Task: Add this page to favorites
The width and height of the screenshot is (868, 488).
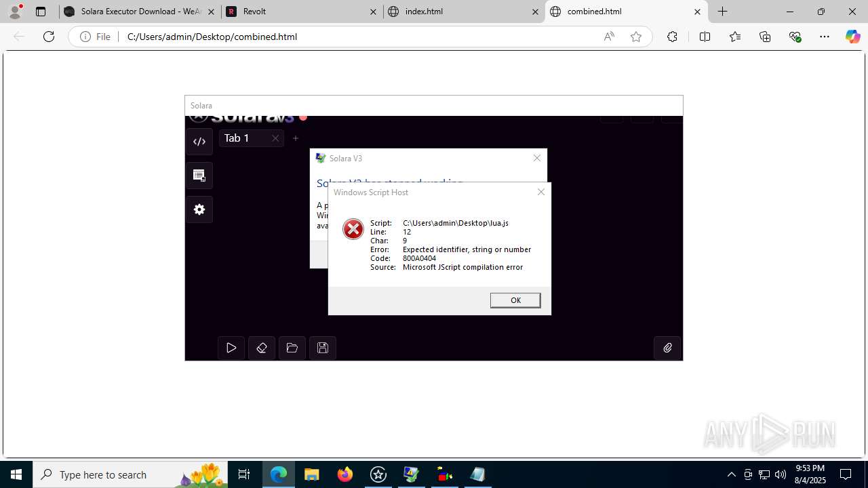Action: pos(636,37)
